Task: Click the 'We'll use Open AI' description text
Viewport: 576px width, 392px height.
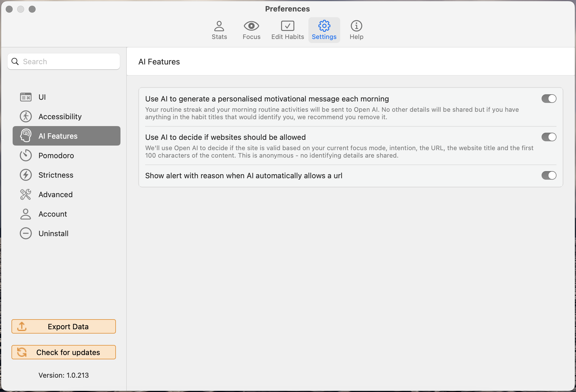Action: coord(339,152)
